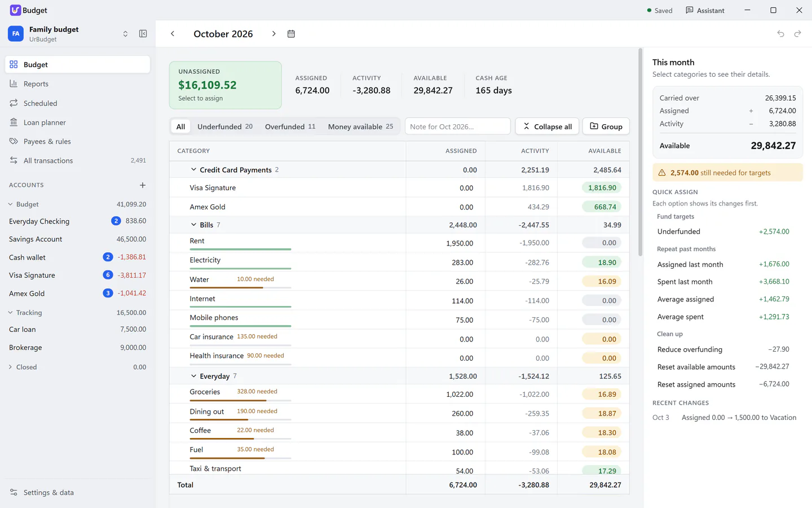Go to previous month arrow

click(173, 34)
